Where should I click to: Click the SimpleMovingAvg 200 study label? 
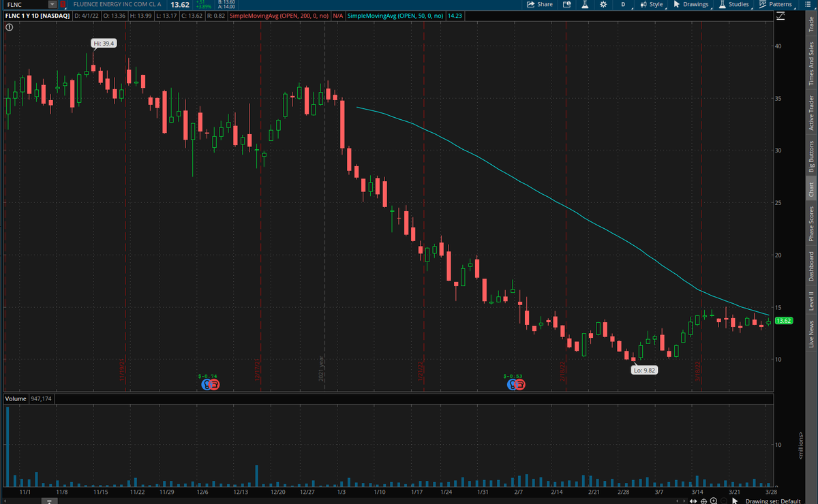tap(279, 14)
